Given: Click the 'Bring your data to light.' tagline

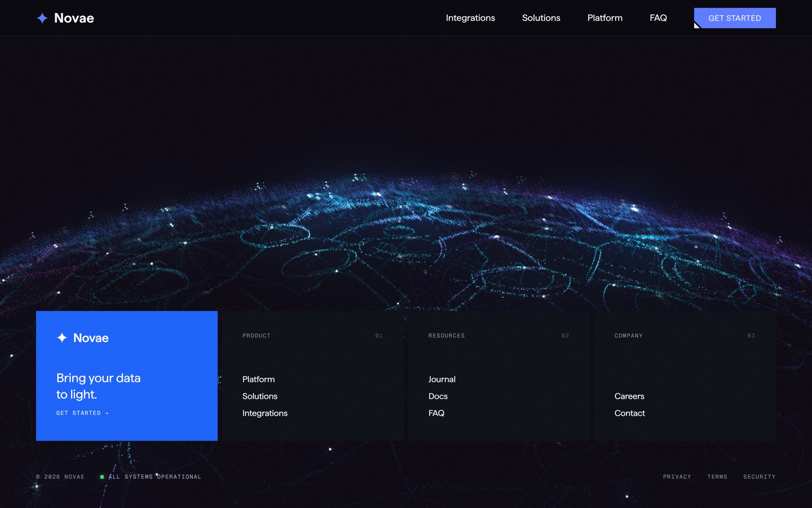Looking at the screenshot, I should click(98, 386).
